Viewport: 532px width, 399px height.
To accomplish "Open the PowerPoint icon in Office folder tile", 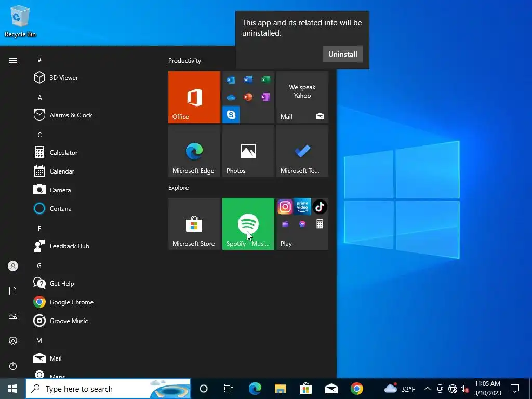I will point(248,97).
